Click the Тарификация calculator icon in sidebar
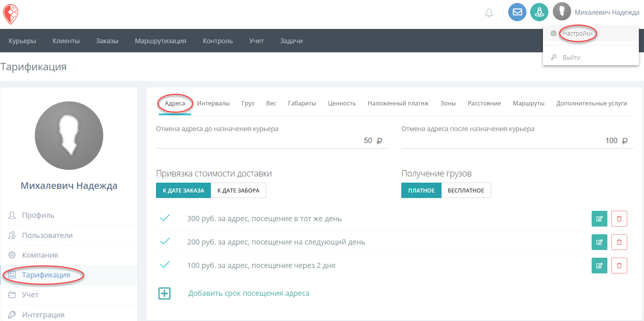 pos(12,275)
